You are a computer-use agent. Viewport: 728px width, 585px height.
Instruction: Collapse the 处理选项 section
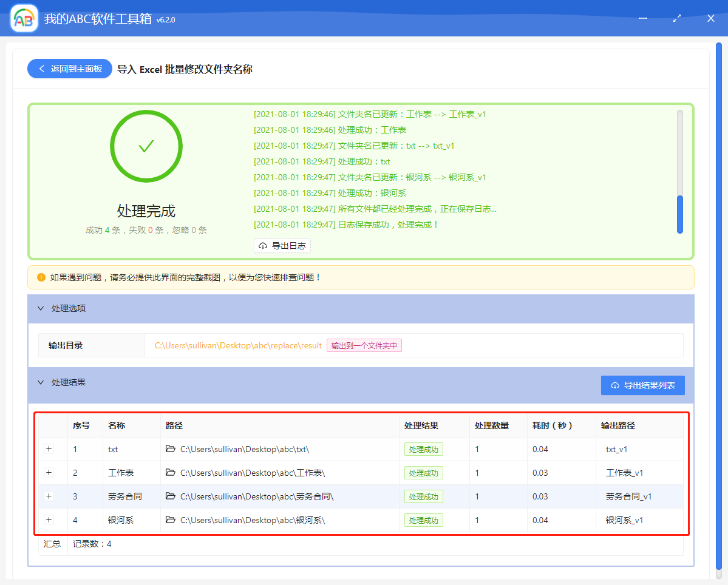40,308
